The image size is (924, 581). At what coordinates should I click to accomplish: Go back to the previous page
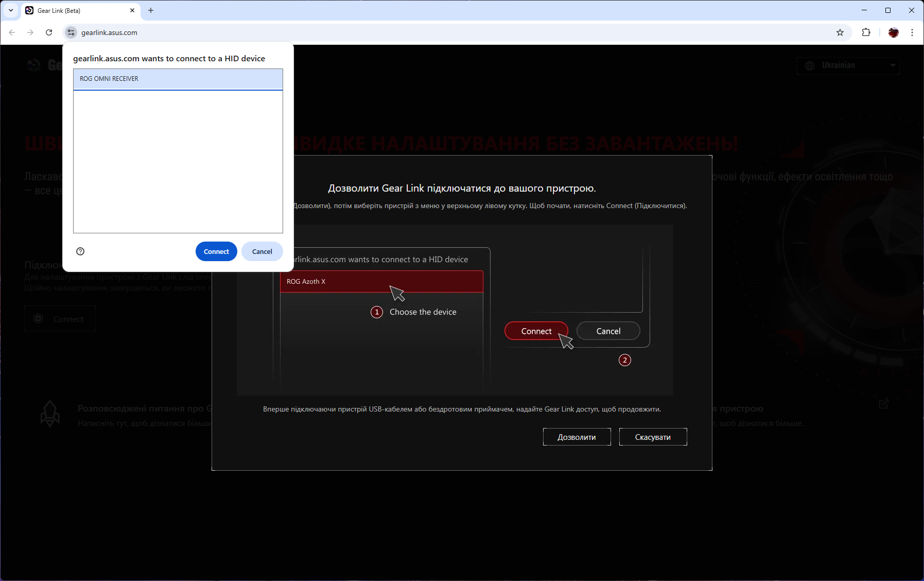tap(12, 32)
